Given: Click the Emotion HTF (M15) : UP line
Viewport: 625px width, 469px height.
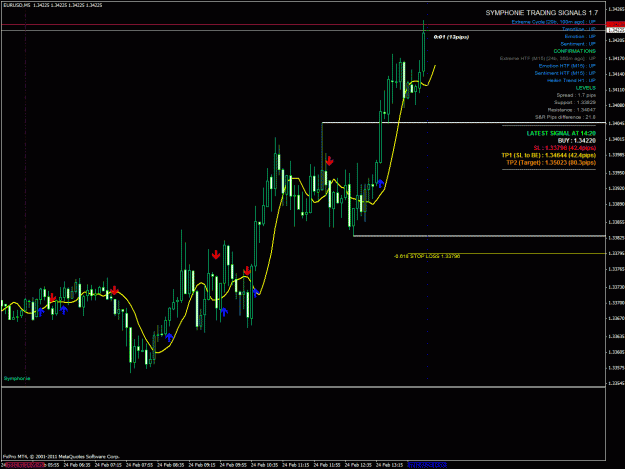Looking at the screenshot, I should click(x=567, y=66).
